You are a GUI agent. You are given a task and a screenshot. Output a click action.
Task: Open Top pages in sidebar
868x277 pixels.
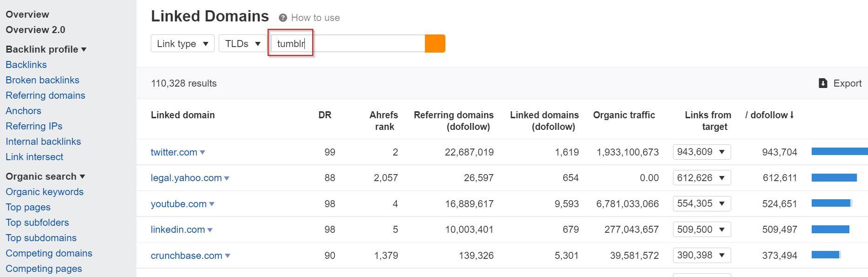[28, 207]
